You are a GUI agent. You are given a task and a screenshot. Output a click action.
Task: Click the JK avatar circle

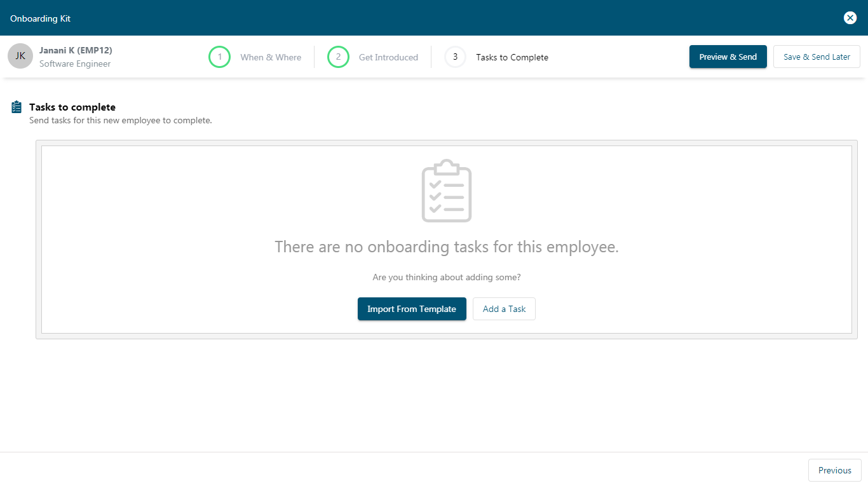[x=20, y=56]
